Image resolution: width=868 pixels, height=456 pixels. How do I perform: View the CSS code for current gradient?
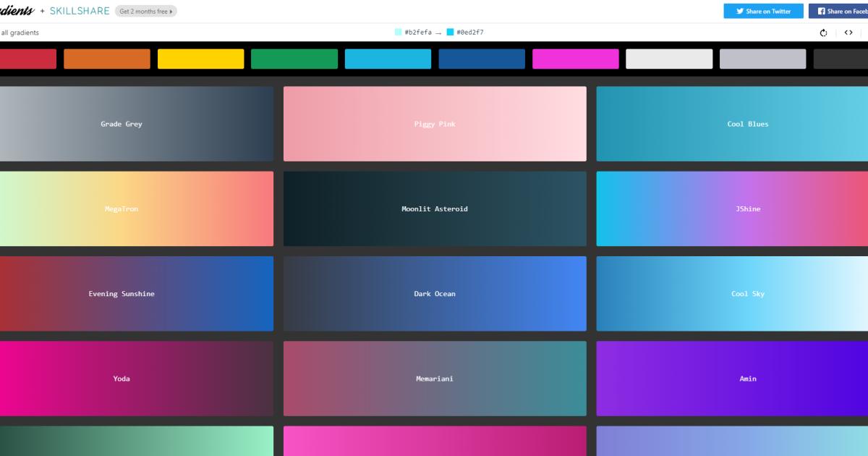[x=848, y=32]
